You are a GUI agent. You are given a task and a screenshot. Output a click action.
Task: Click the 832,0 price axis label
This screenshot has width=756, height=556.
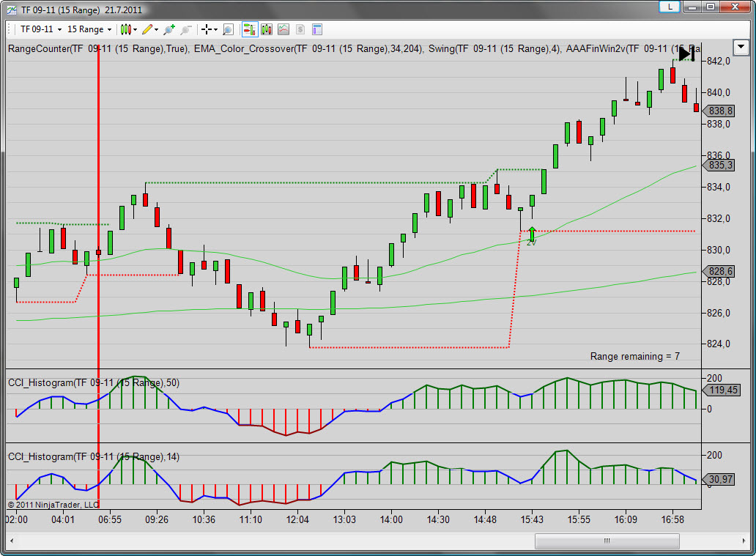[x=719, y=218]
